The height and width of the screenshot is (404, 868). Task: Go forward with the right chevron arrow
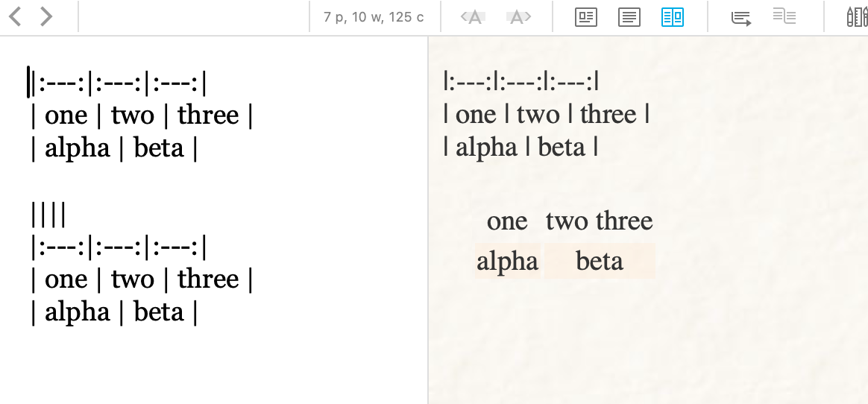click(x=46, y=16)
